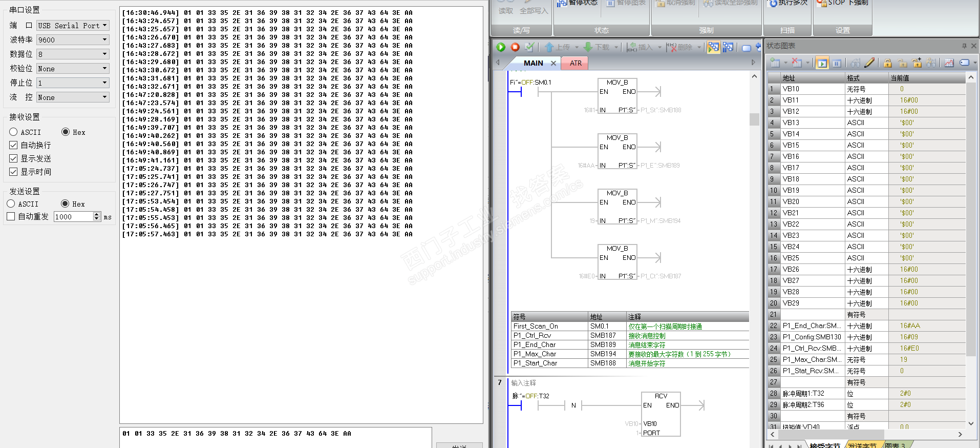980x448 pixels.
Task: Click the 暂停图表 ribbon button
Action: [x=626, y=3]
